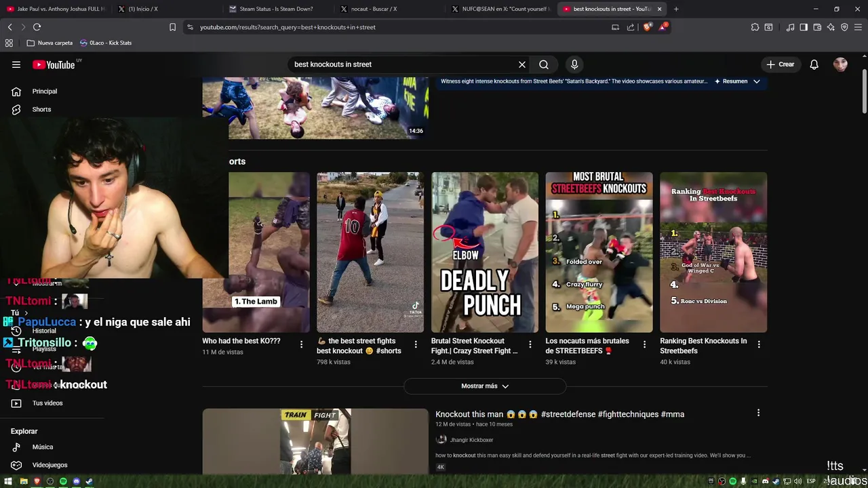Screen dimensions: 868x488
Task: Open the browser main menu
Action: (859, 27)
